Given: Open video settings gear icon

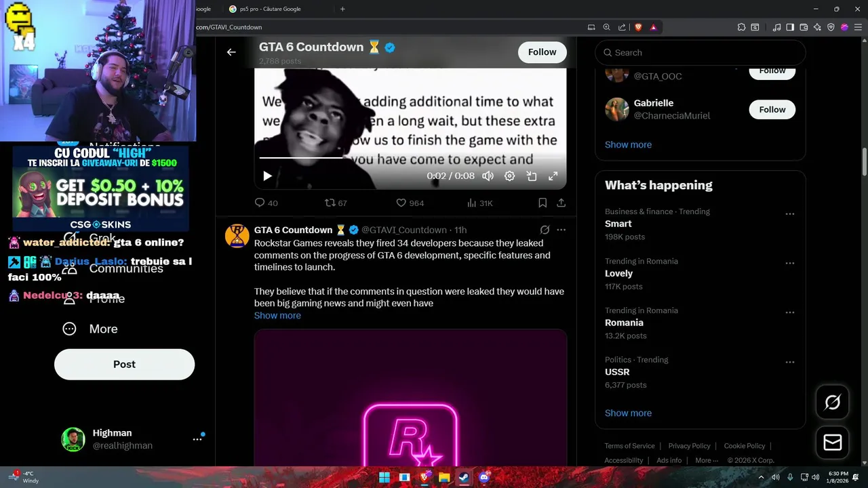Looking at the screenshot, I should point(509,176).
